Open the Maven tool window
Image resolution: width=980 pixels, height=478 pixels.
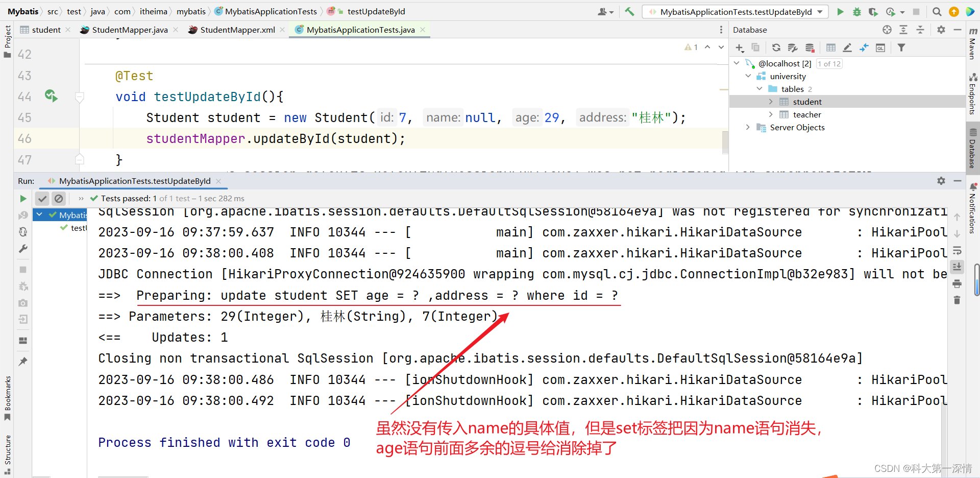[973, 43]
